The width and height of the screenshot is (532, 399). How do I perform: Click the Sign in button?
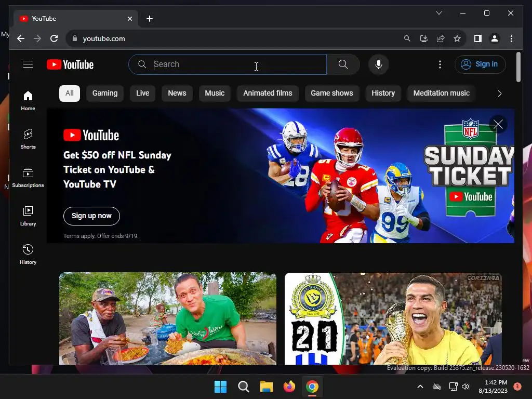click(480, 64)
